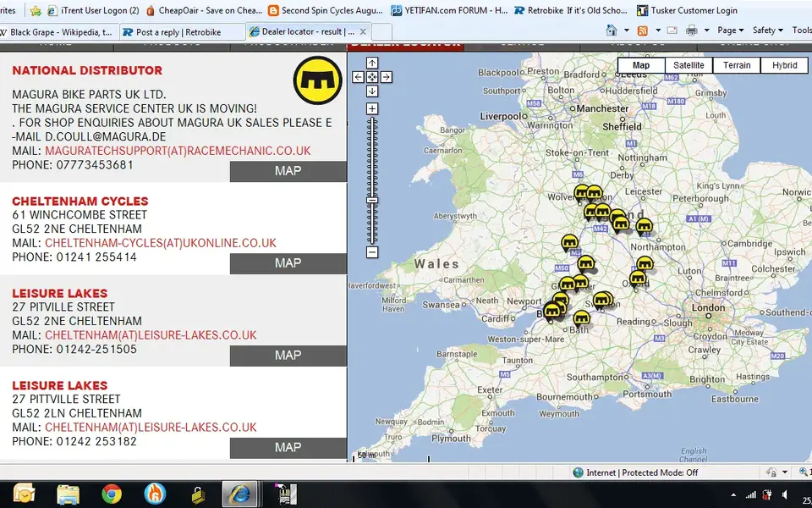Zoom in with the plus button
The width and height of the screenshot is (812, 508).
click(372, 109)
